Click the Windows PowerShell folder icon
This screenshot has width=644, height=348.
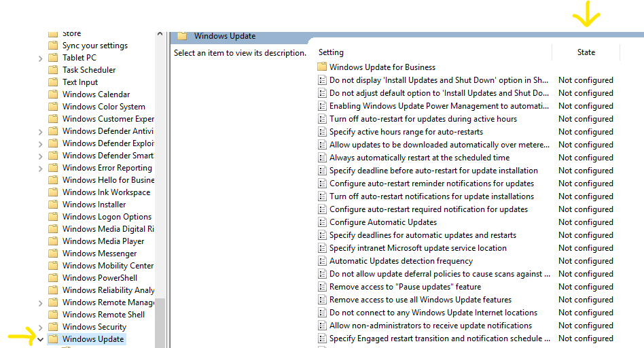[53, 278]
